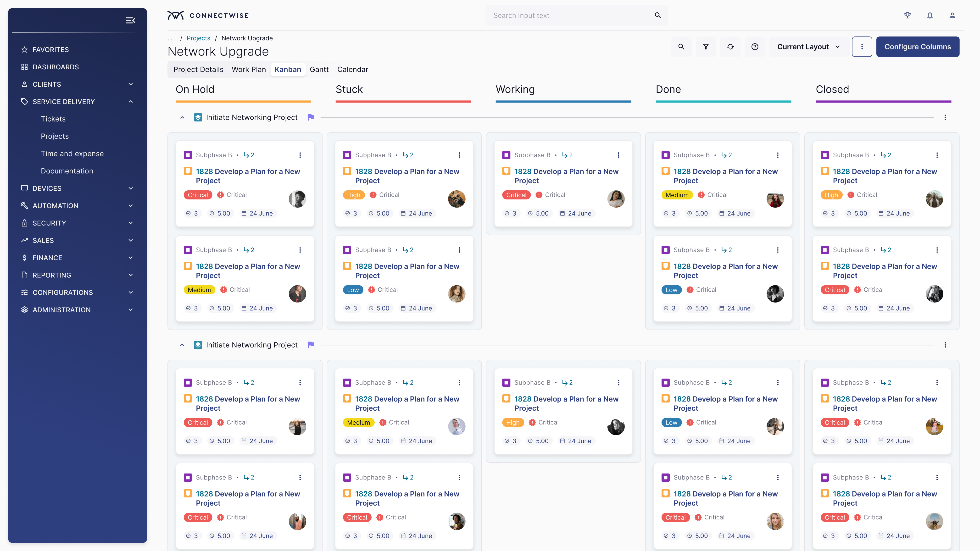The height and width of the screenshot is (551, 980).
Task: Open the Projects breadcrumb link
Action: coord(198,38)
